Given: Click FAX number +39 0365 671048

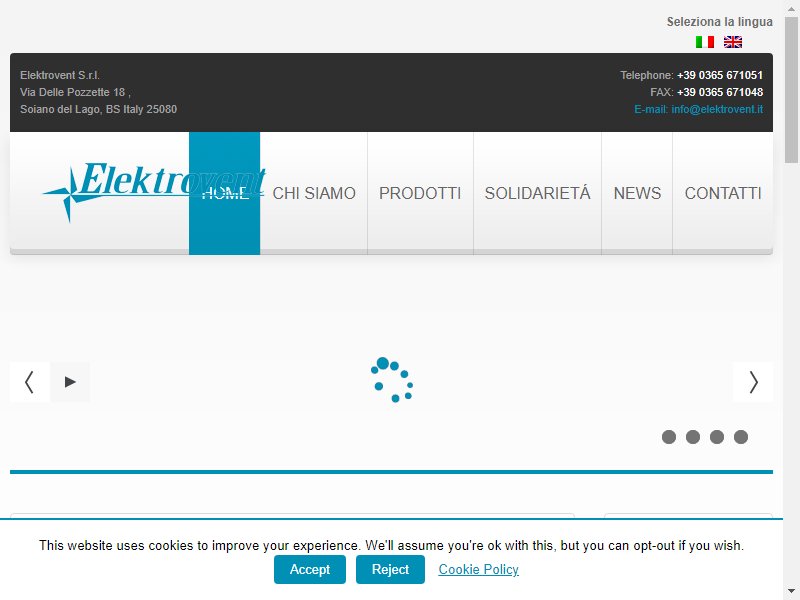Looking at the screenshot, I should [720, 92].
